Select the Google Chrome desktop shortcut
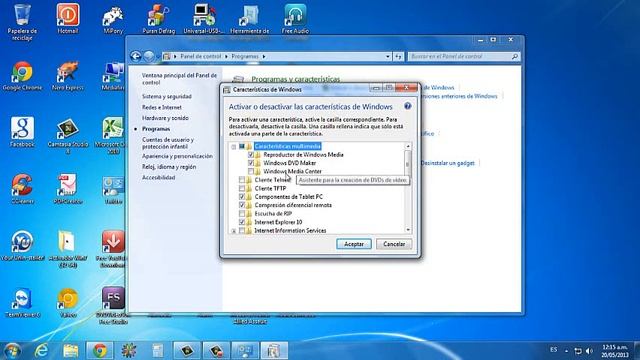Screen dimensions: 640x360 click(22, 76)
